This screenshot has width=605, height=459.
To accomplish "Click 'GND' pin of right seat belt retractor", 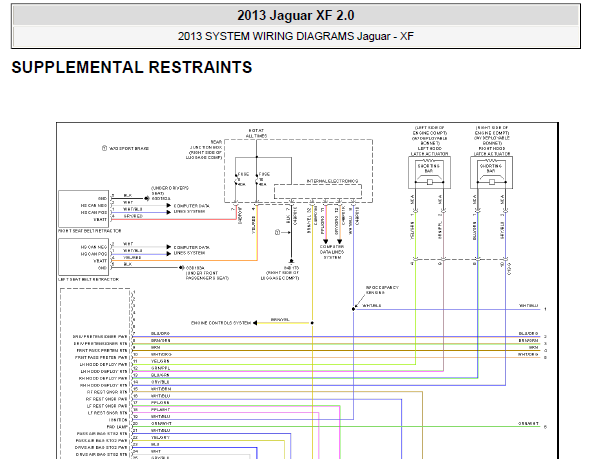I will click(103, 199).
